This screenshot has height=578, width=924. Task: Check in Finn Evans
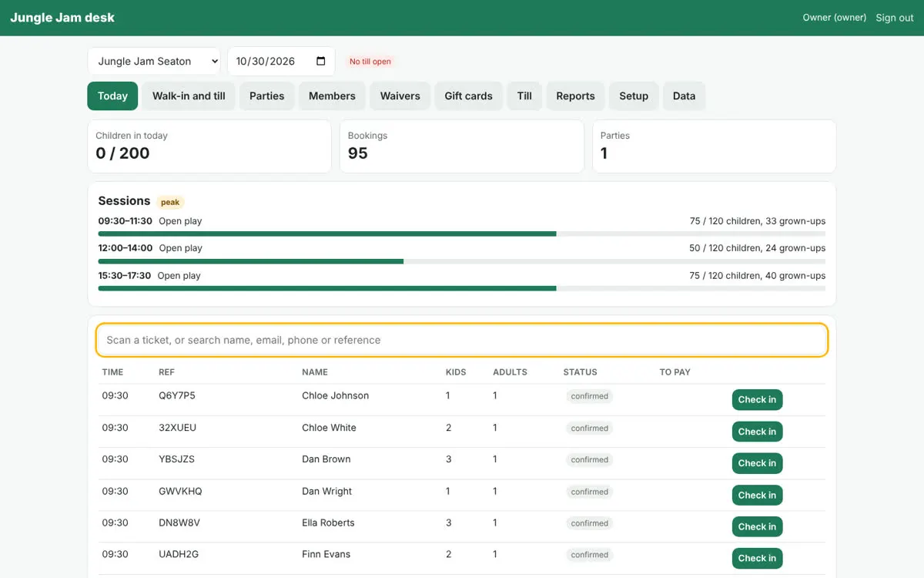tap(757, 558)
